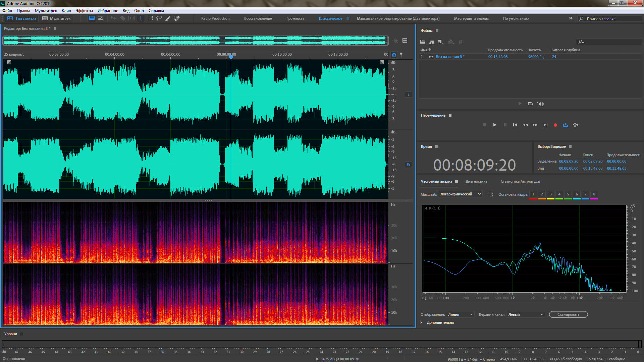Switch to Waveform editor view
644x362 pixels.
[22, 18]
